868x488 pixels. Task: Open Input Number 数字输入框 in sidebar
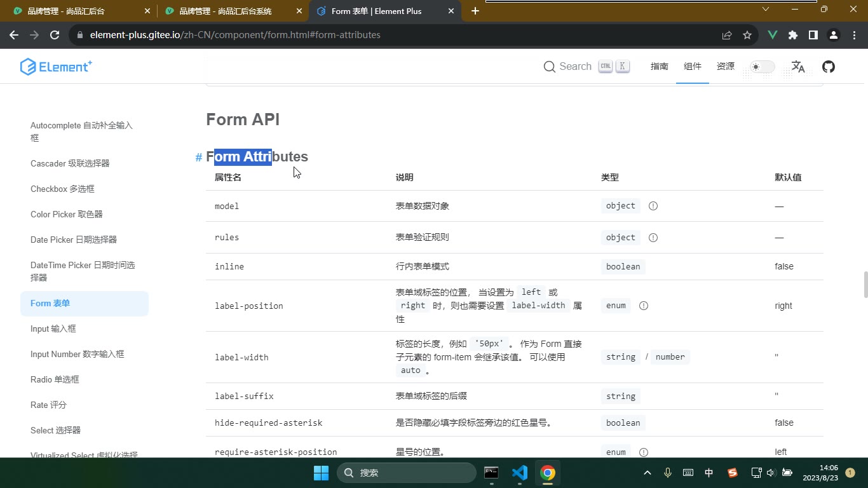coord(85,354)
